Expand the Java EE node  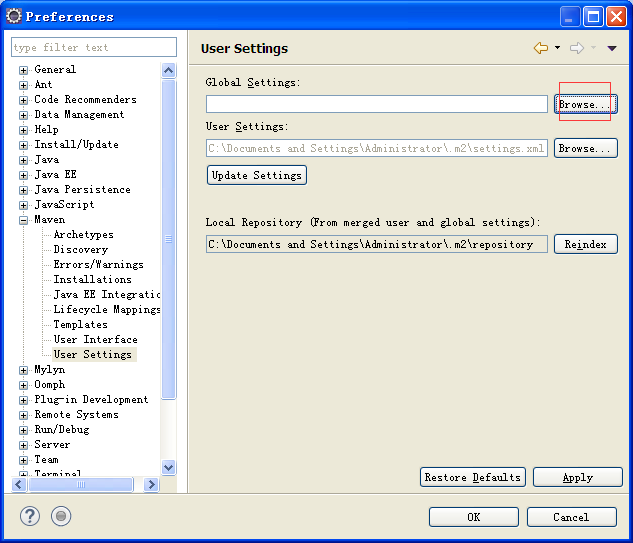(23, 175)
